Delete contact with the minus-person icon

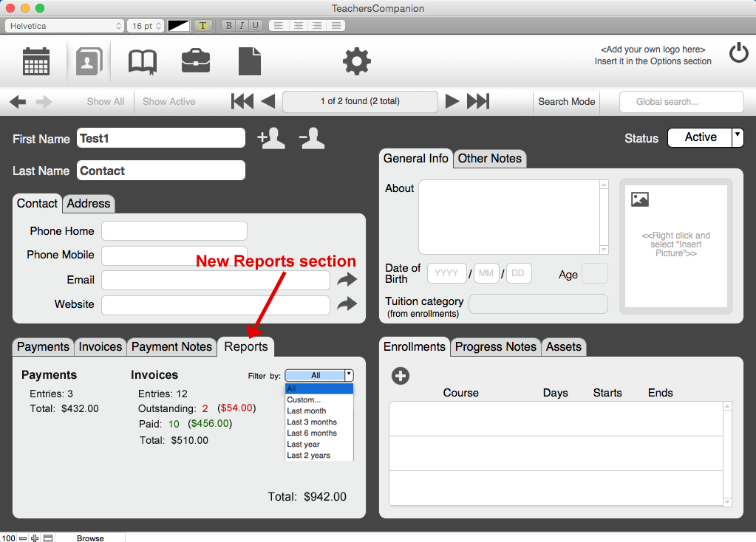tap(312, 138)
